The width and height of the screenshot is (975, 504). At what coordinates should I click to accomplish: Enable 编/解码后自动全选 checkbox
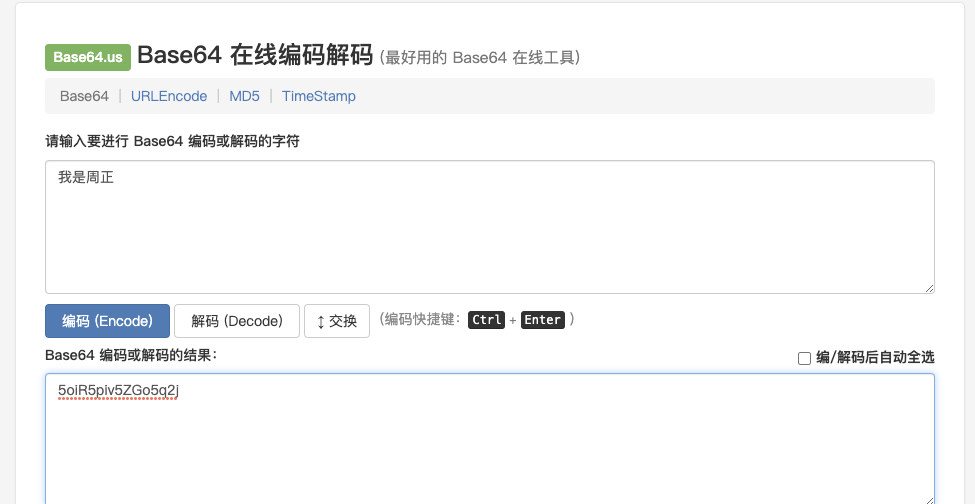804,358
